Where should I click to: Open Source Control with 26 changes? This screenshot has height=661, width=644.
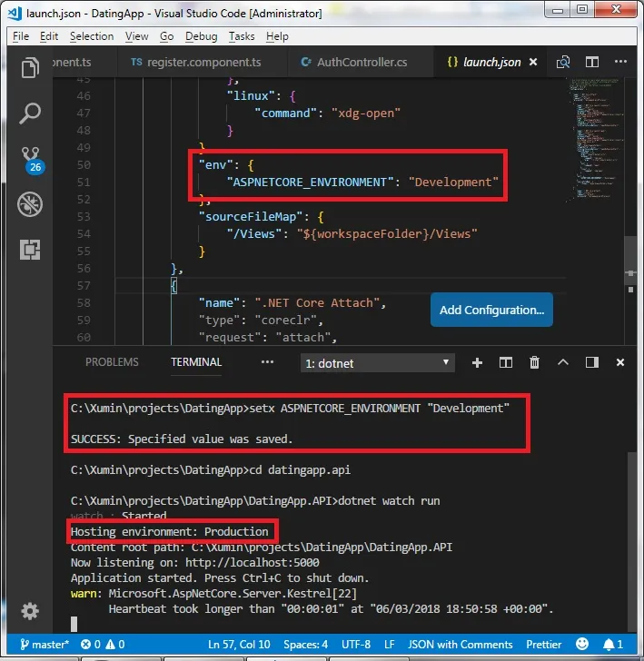(x=32, y=161)
